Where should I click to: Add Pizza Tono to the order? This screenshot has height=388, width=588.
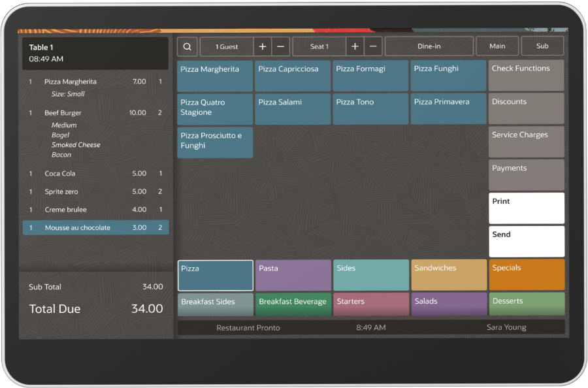[x=370, y=109]
